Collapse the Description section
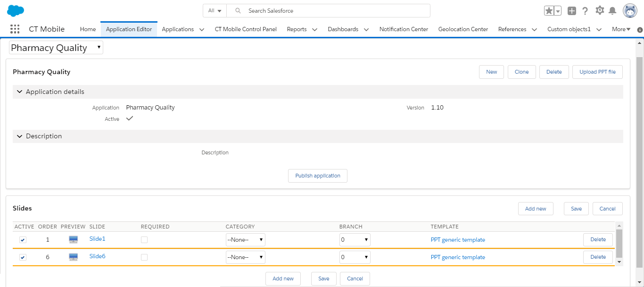644x287 pixels. pos(19,136)
